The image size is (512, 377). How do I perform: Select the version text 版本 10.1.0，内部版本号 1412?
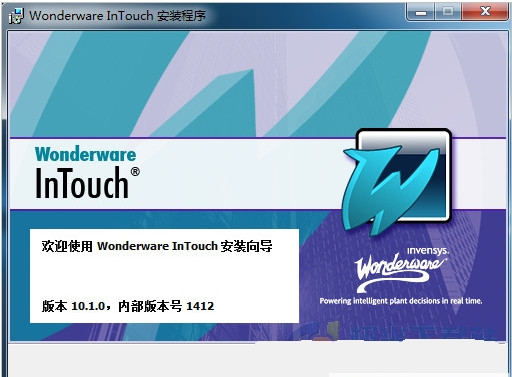click(x=128, y=306)
